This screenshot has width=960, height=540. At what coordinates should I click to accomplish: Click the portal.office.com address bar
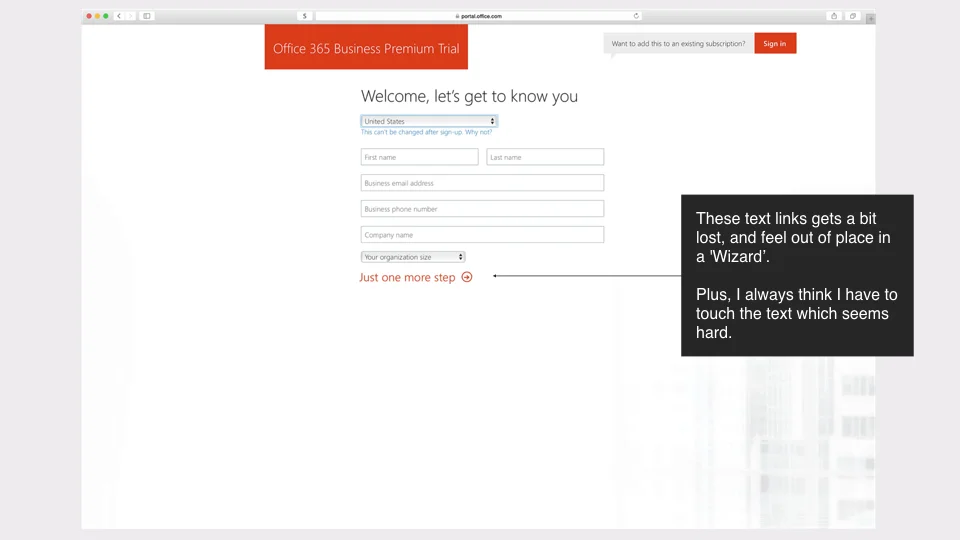click(478, 16)
